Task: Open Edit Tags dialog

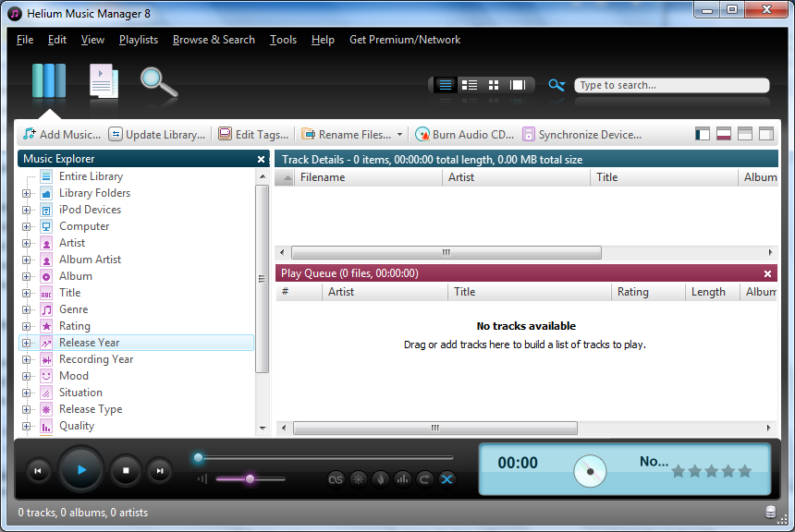Action: coord(253,134)
